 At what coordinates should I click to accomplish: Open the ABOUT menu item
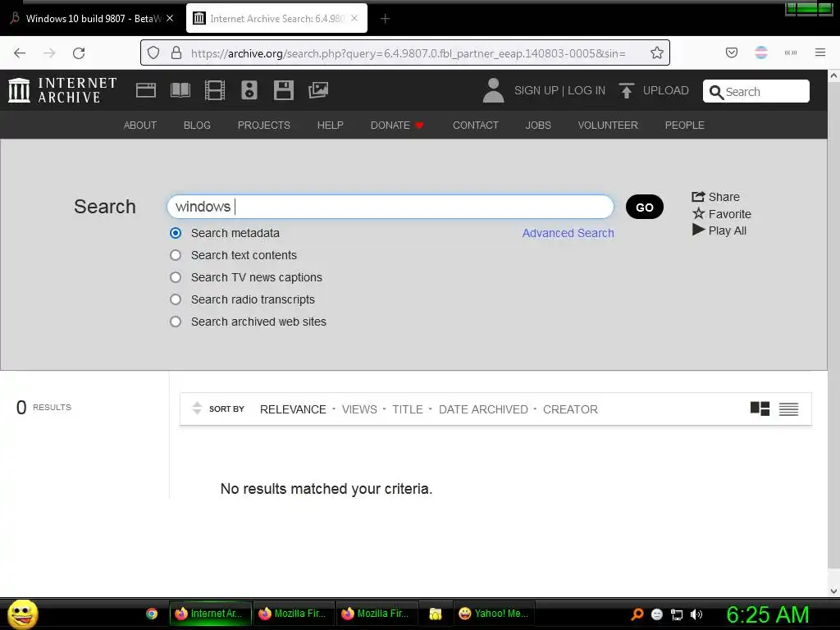[140, 125]
